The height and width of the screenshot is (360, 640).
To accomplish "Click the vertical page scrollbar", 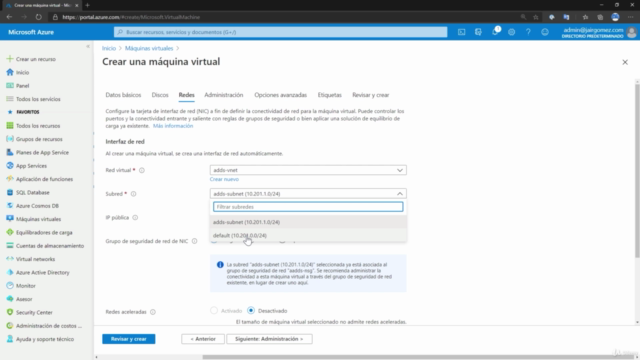I will [x=637, y=171].
